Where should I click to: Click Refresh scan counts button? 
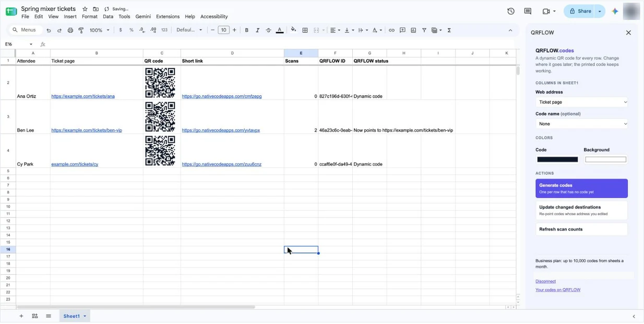point(582,229)
